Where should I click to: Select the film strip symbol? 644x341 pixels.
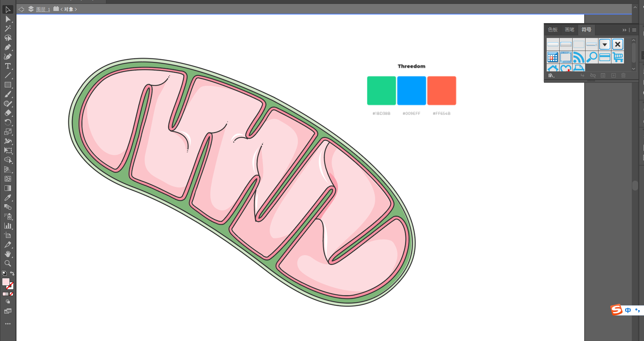pos(566,57)
